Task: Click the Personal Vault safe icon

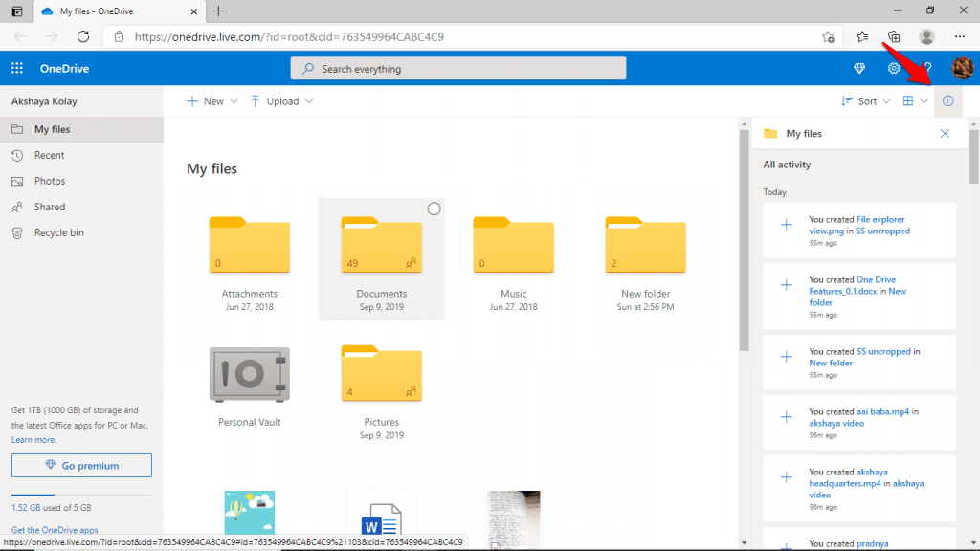Action: coord(249,373)
